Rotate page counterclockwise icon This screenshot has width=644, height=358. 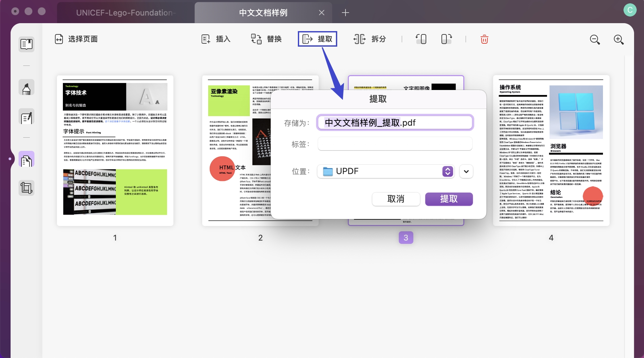click(421, 39)
